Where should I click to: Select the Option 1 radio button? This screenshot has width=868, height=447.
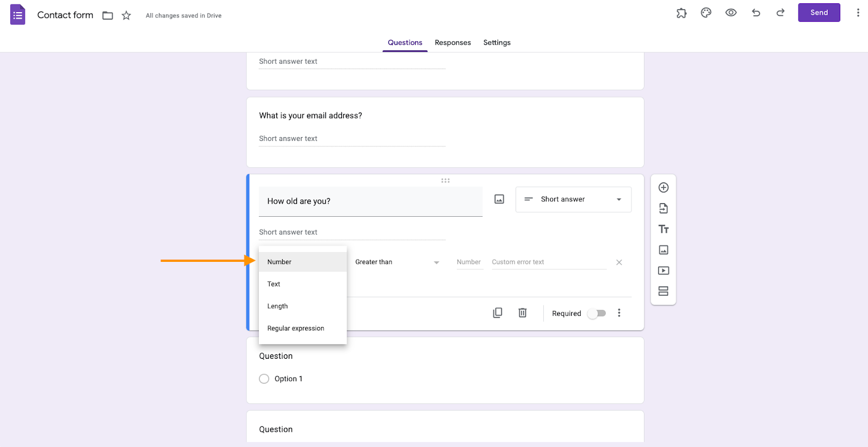coord(264,379)
